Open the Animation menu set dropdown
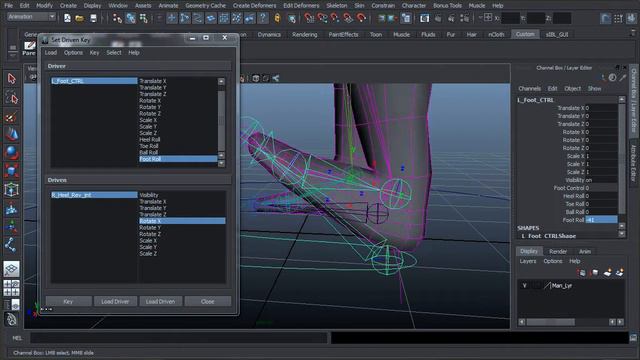The width and height of the screenshot is (640, 360). [31, 17]
